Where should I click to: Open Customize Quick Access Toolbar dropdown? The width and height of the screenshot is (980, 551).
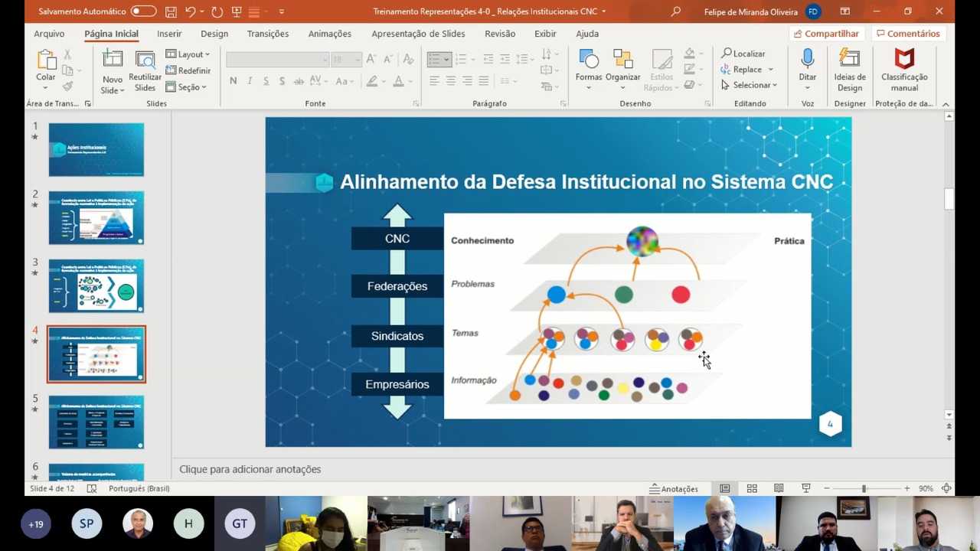[x=281, y=11]
